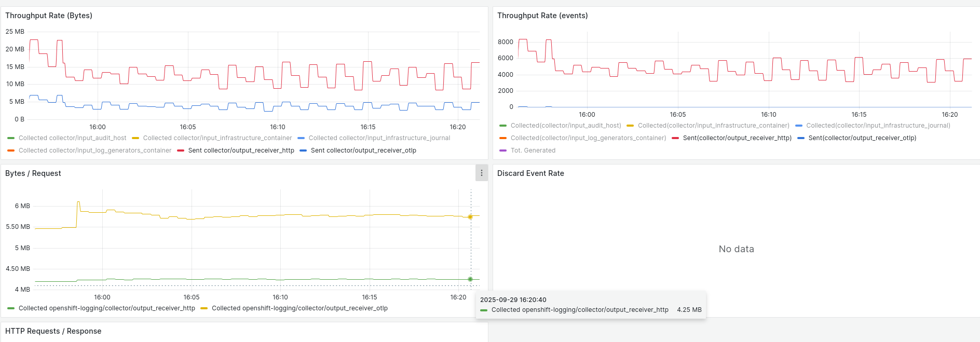Toggle Collected input_infrastructure_journal series in Bytes panel

click(x=379, y=138)
